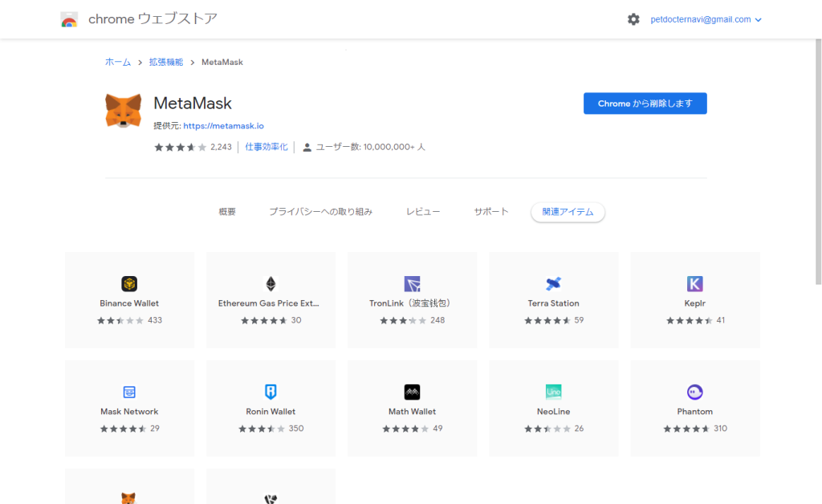This screenshot has height=504, width=822.
Task: Click the Chrome Web Store rainbow logo
Action: (69, 19)
